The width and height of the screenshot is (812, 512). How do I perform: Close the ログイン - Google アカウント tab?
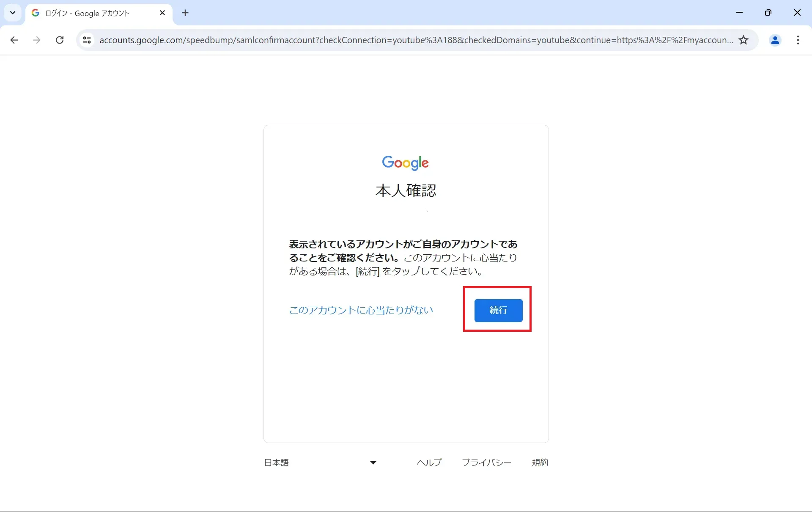click(x=162, y=13)
